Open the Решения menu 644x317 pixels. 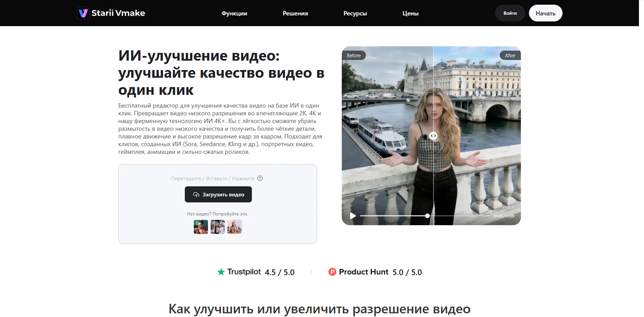pos(295,13)
